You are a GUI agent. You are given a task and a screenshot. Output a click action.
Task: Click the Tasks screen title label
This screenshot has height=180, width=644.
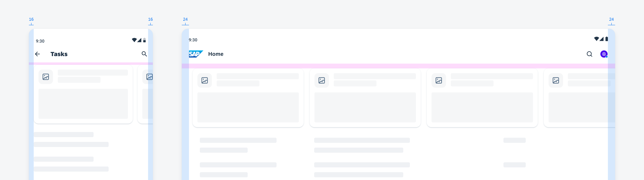click(x=59, y=54)
